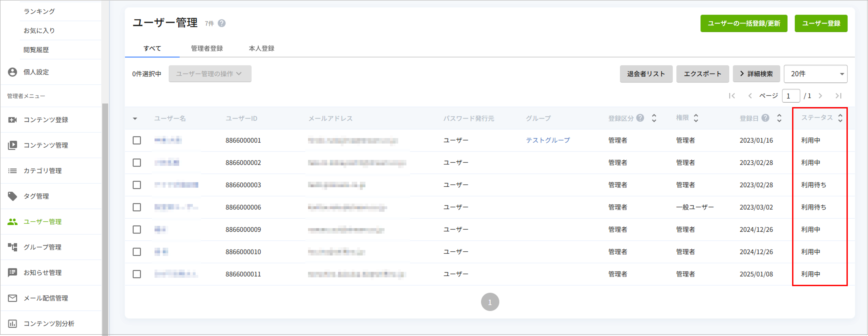Click the コンテンツ登録 camera icon

tap(12, 120)
